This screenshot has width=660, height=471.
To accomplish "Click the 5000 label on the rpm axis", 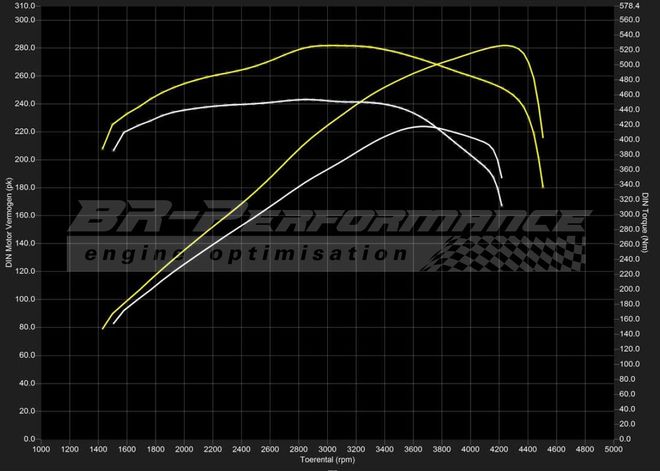I will [x=613, y=450].
